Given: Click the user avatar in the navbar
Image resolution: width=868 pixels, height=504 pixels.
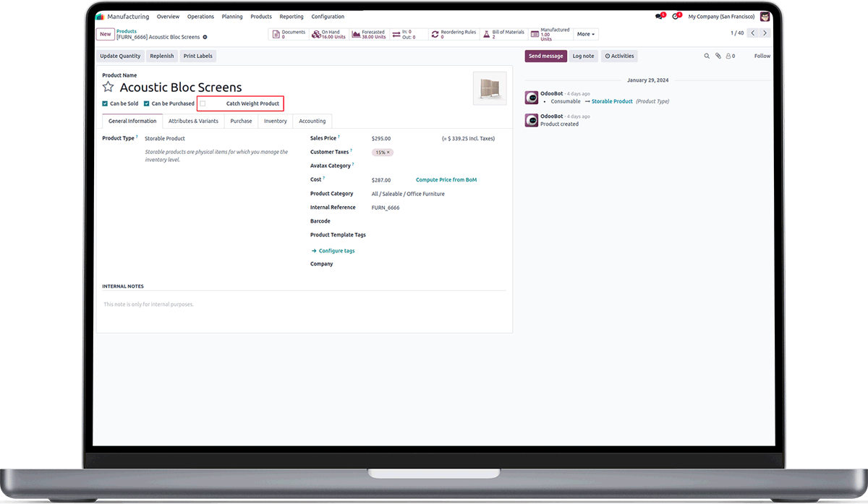Looking at the screenshot, I should point(765,16).
